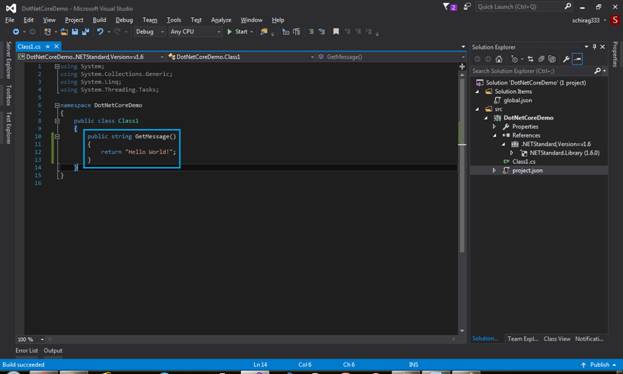Click the editor split-window plus icon
Image resolution: width=623 pixels, height=374 pixels.
point(462,67)
